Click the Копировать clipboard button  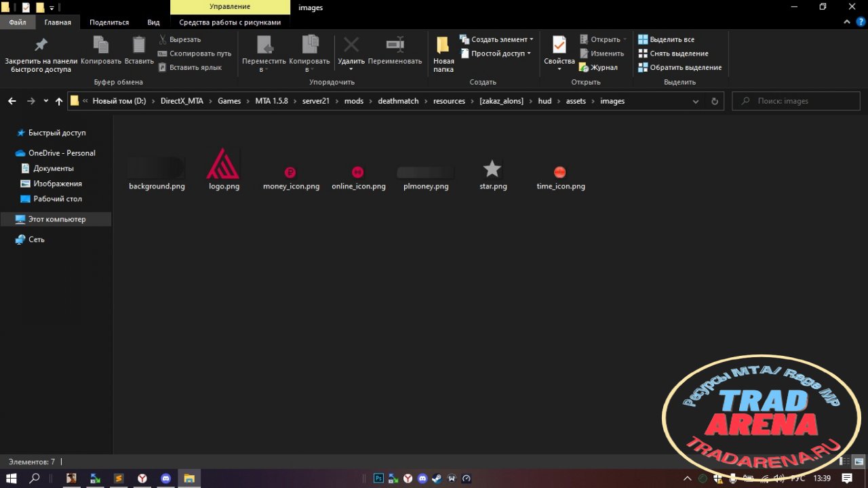[101, 51]
